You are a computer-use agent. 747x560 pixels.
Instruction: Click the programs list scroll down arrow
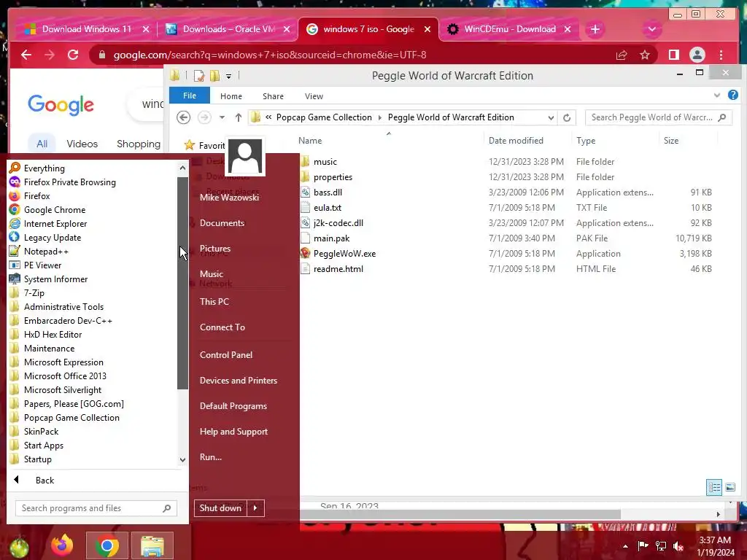pos(182,459)
